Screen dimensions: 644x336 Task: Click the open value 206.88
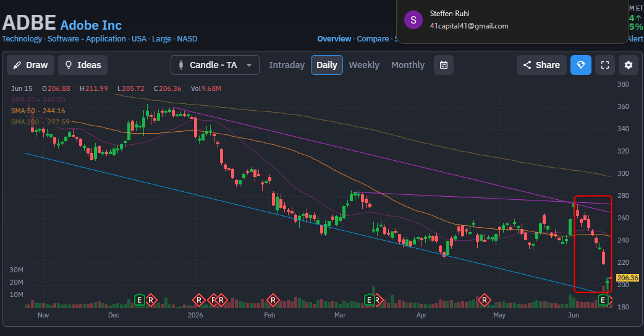coord(59,88)
